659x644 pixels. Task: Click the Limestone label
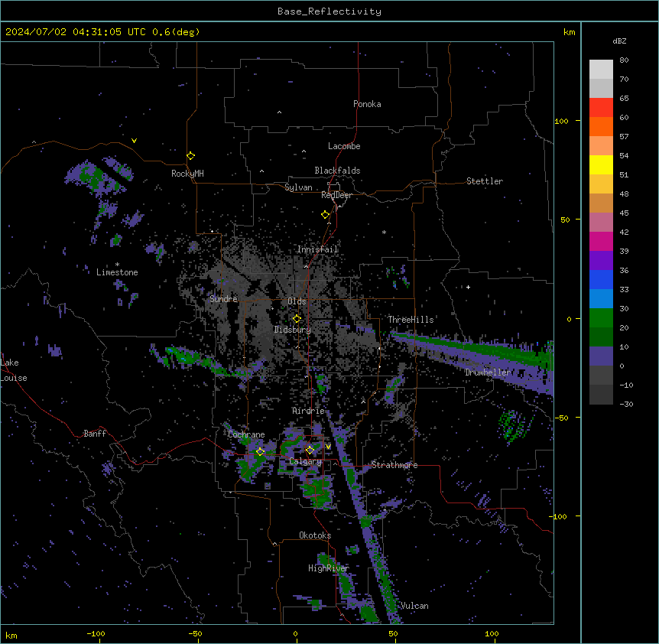click(x=117, y=272)
